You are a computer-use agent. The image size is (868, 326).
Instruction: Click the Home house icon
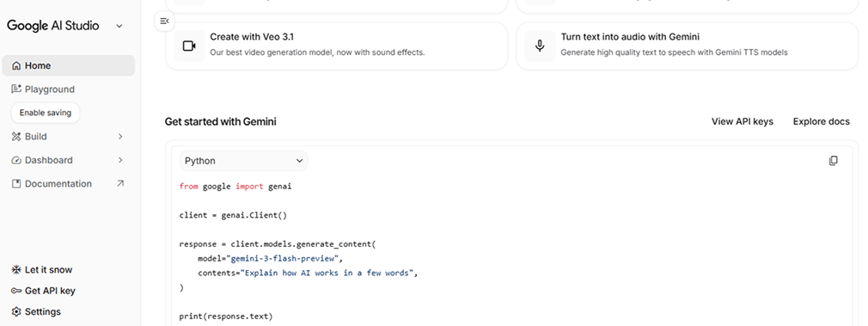click(x=16, y=66)
